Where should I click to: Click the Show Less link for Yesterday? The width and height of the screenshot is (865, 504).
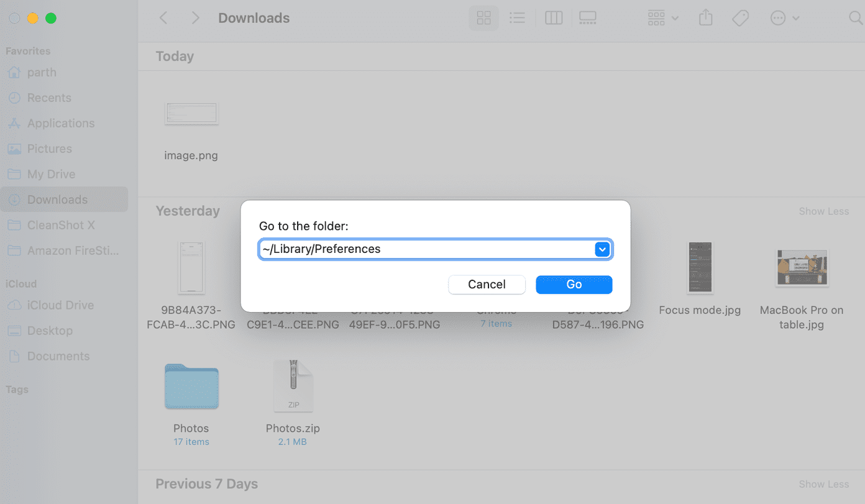823,211
